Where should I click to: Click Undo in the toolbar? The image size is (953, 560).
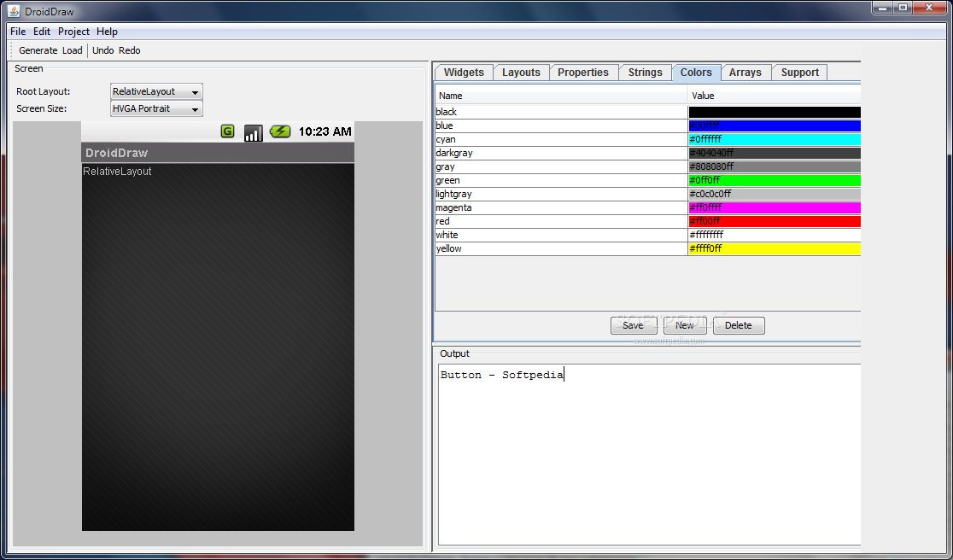point(102,50)
